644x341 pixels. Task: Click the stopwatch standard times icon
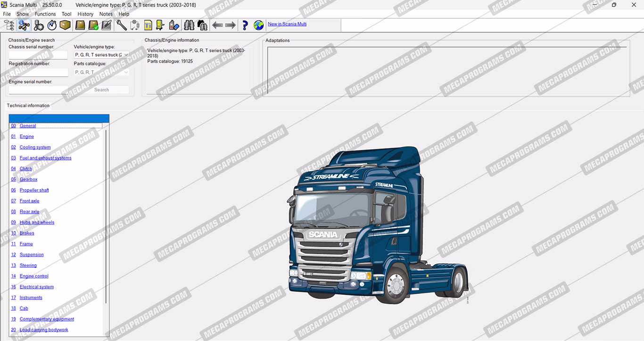click(52, 25)
